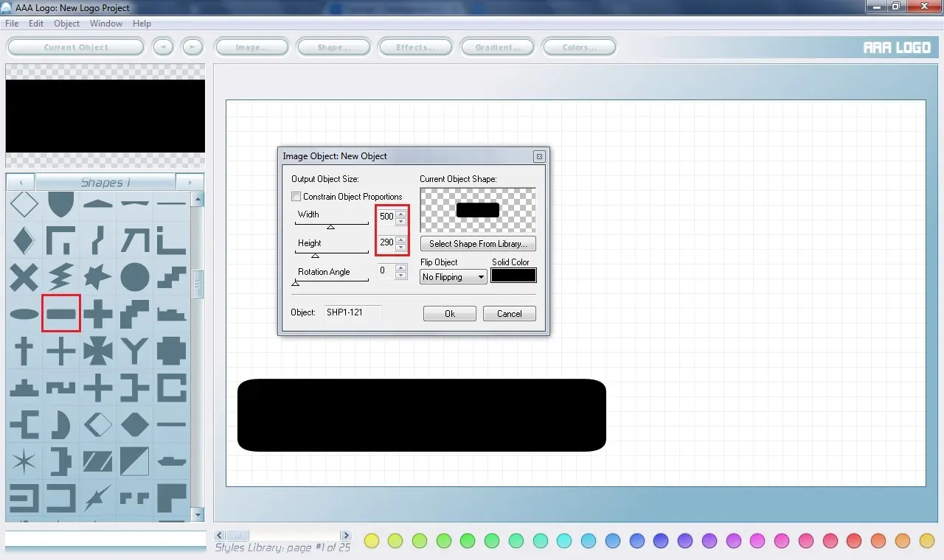
Task: Select the diagonally split square shape
Action: [135, 461]
